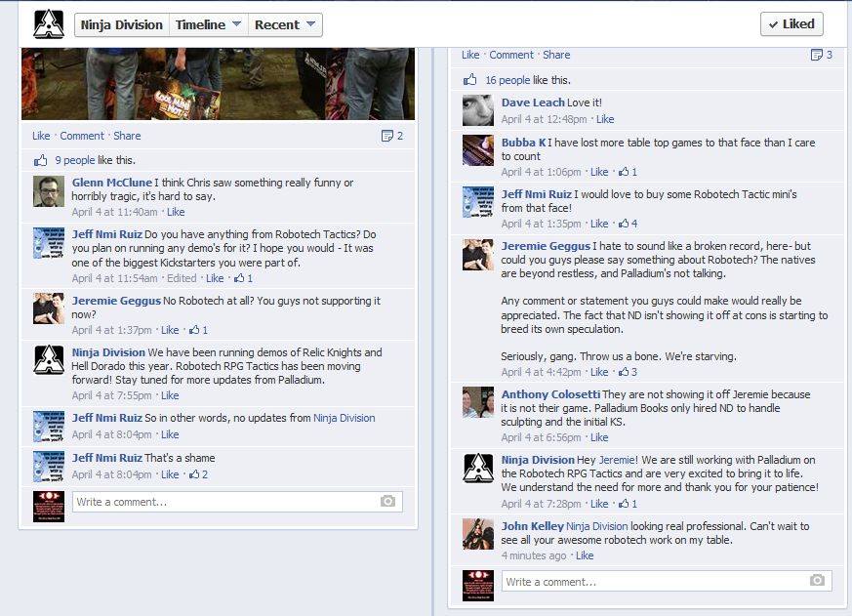Click Ninja Division avatar on the 'Hey Jeremie!' comment
The height and width of the screenshot is (616, 852).
pos(478,469)
